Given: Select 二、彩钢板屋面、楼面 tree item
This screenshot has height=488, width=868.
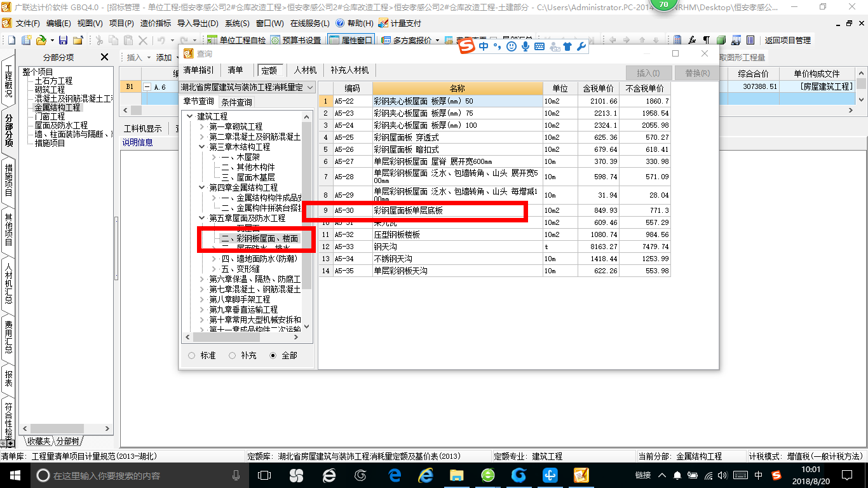Looking at the screenshot, I should [x=259, y=238].
